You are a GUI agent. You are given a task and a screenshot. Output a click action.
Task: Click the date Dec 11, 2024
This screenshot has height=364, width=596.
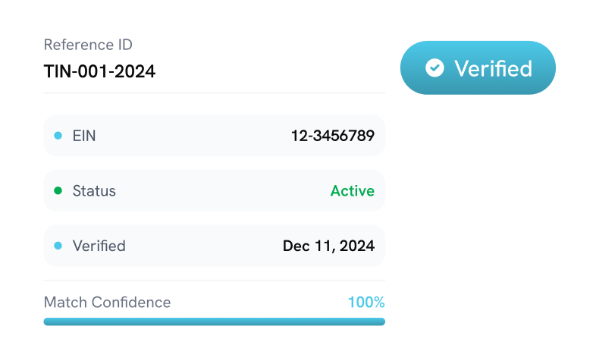tap(328, 246)
